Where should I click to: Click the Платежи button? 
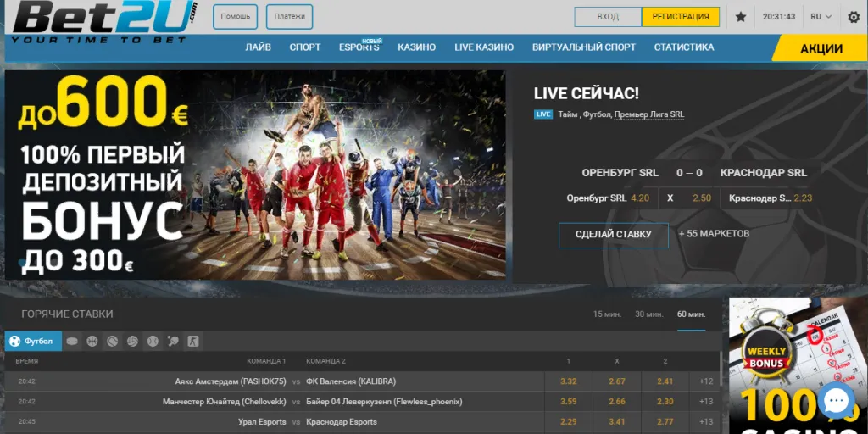[290, 17]
